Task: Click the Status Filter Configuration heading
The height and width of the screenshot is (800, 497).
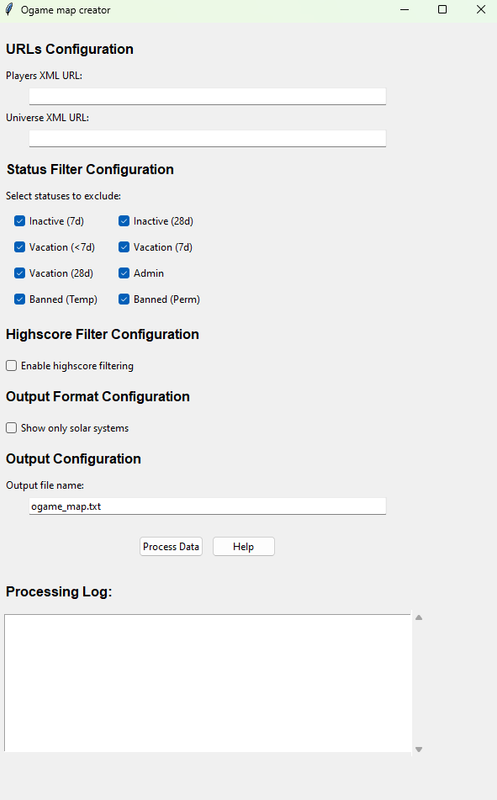Action: 90,169
